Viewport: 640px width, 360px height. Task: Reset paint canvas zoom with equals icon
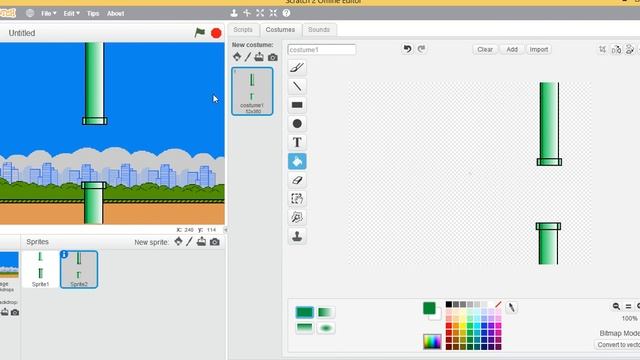point(629,306)
